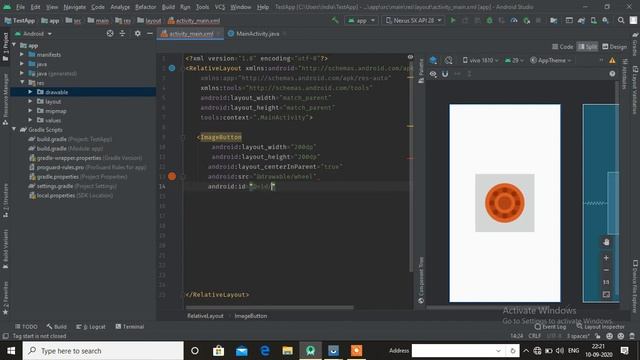
Task: Open the AVD Manager phone icon
Action: point(593,20)
